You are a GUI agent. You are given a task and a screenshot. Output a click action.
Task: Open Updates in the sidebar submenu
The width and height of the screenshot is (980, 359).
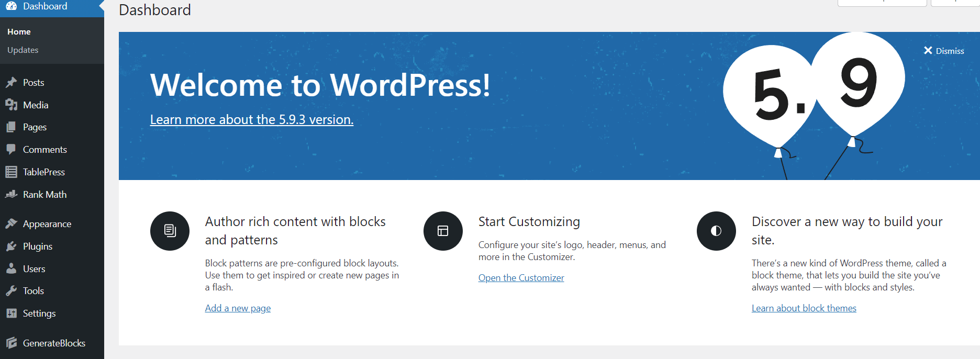(23, 50)
